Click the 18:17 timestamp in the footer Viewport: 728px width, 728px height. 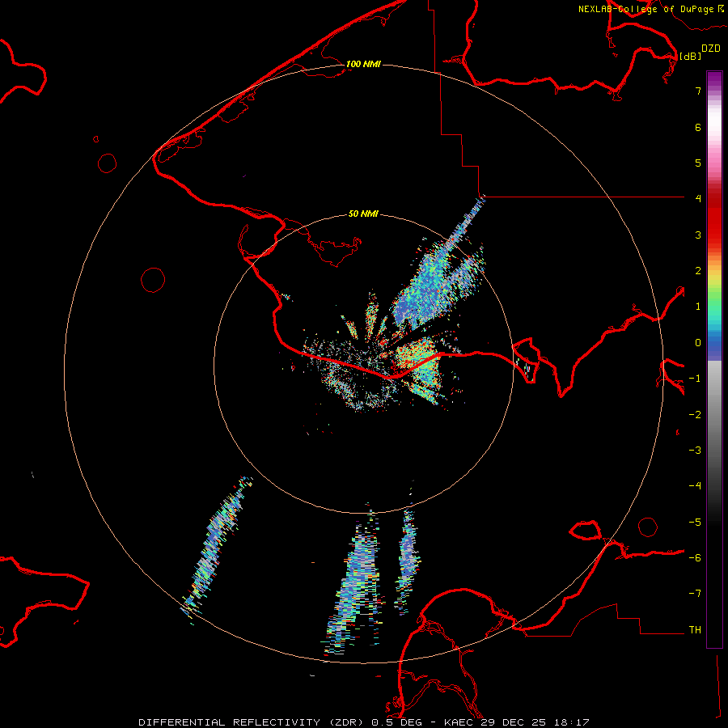click(572, 722)
